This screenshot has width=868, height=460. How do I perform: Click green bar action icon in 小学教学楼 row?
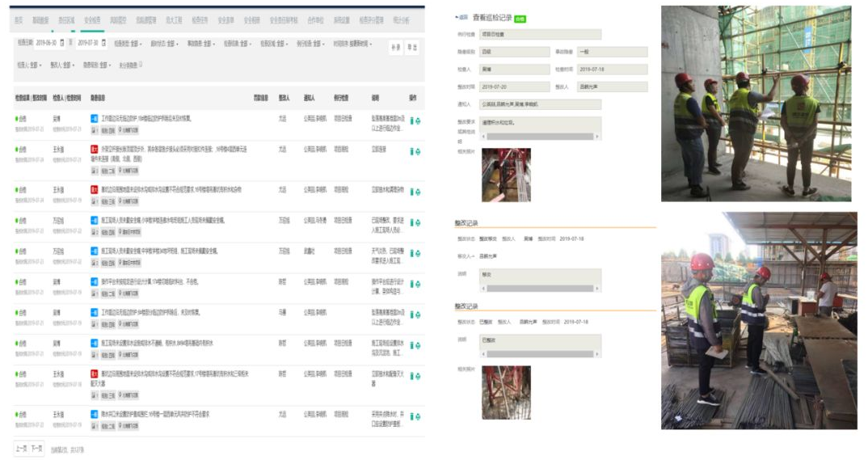tap(411, 222)
